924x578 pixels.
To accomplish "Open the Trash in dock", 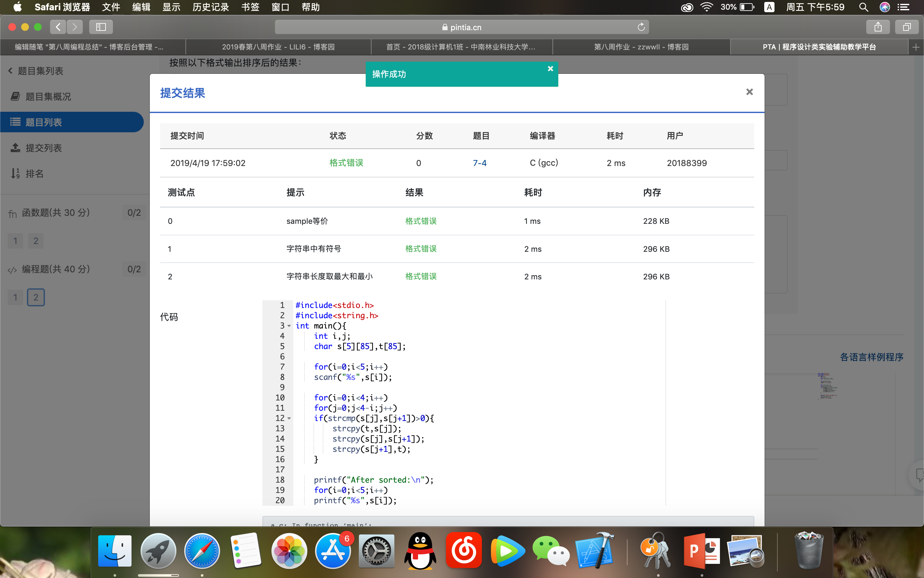I will [x=808, y=550].
